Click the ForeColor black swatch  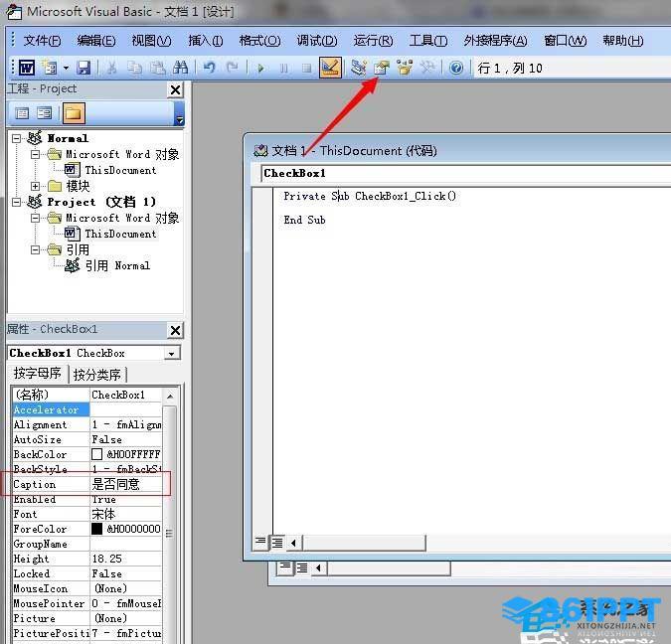[96, 529]
